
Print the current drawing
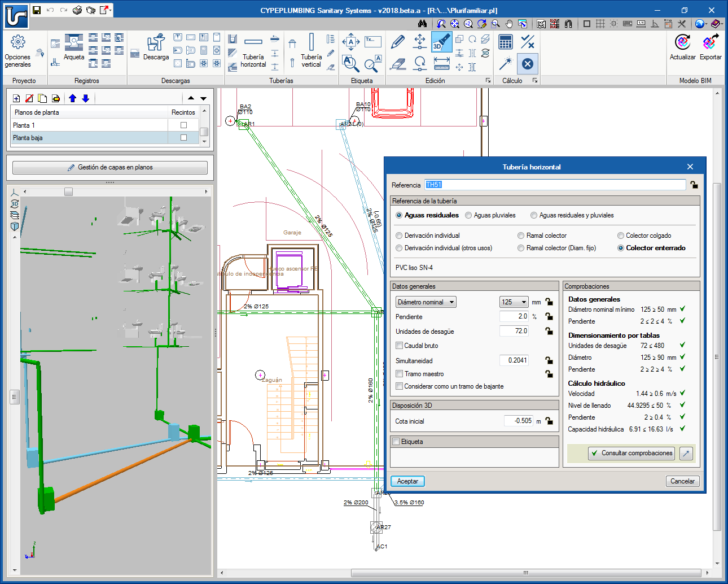coord(77,10)
